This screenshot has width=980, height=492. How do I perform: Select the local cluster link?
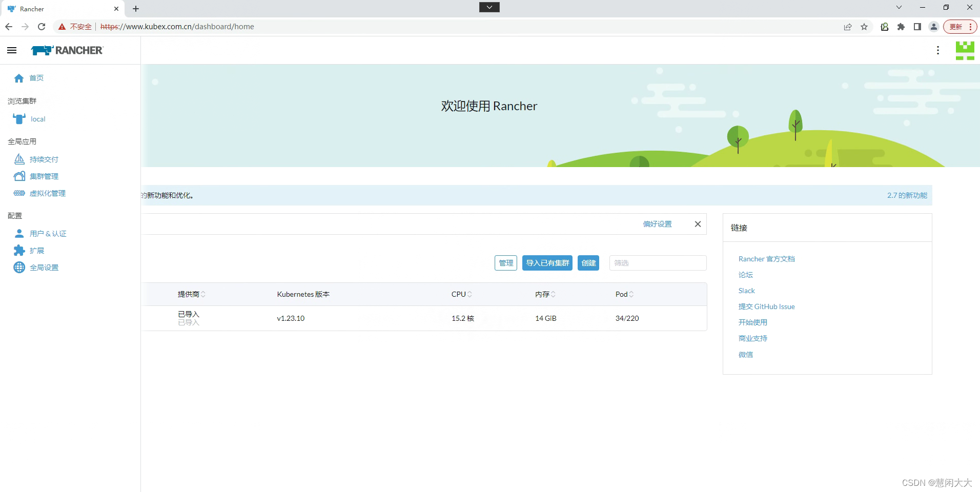coord(38,119)
